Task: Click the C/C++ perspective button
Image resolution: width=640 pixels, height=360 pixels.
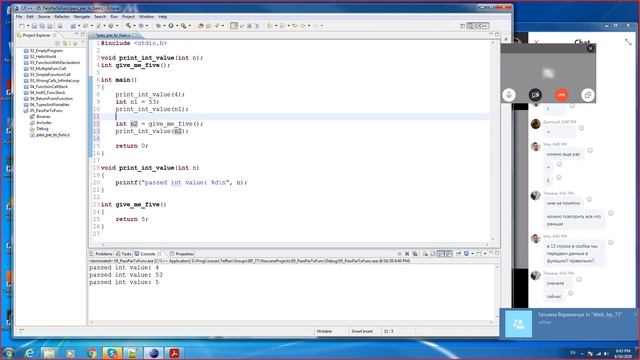Action: pos(478,26)
